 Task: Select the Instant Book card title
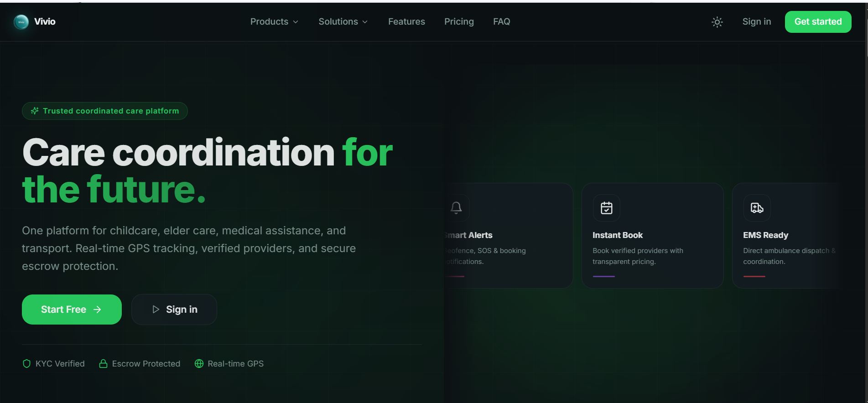click(618, 235)
